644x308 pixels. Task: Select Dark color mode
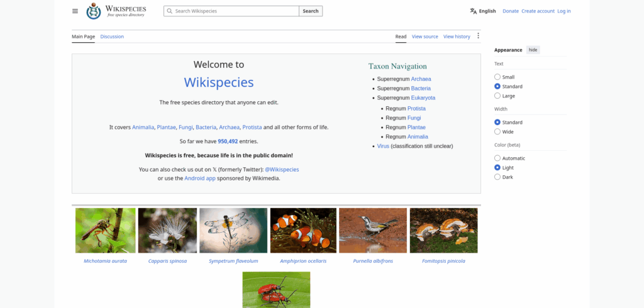coord(497,177)
